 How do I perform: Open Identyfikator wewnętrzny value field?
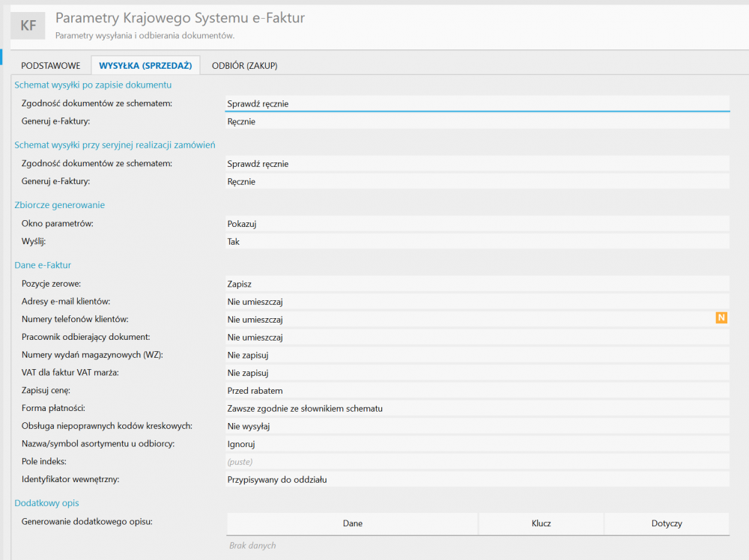[x=477, y=480]
